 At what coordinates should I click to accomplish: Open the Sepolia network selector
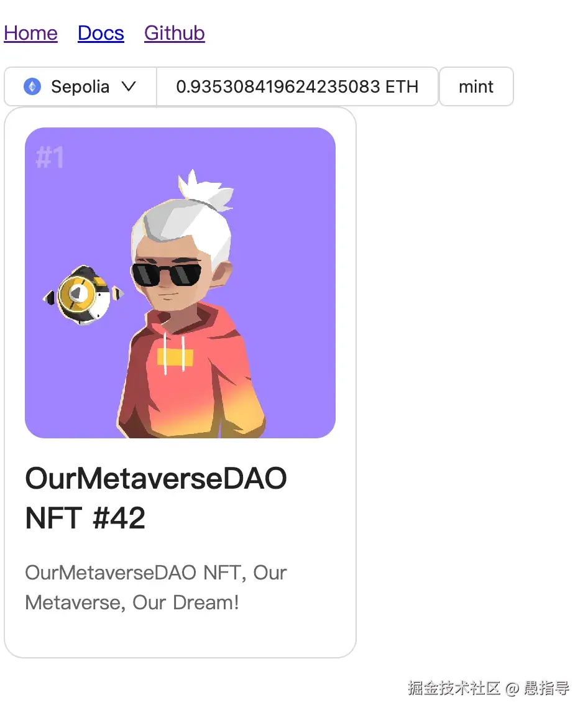coord(80,86)
